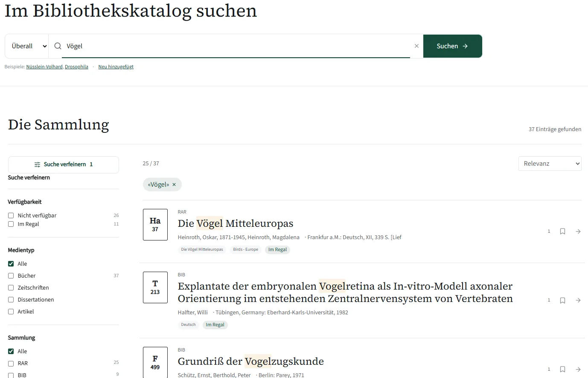Open the 'Überall' search scope dropdown
588x378 pixels.
click(x=27, y=46)
